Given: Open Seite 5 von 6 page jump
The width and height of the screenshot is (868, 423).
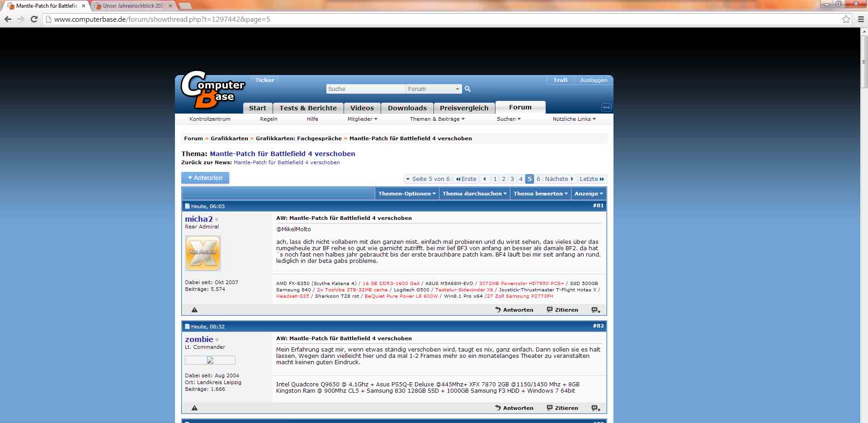Looking at the screenshot, I should (x=428, y=179).
